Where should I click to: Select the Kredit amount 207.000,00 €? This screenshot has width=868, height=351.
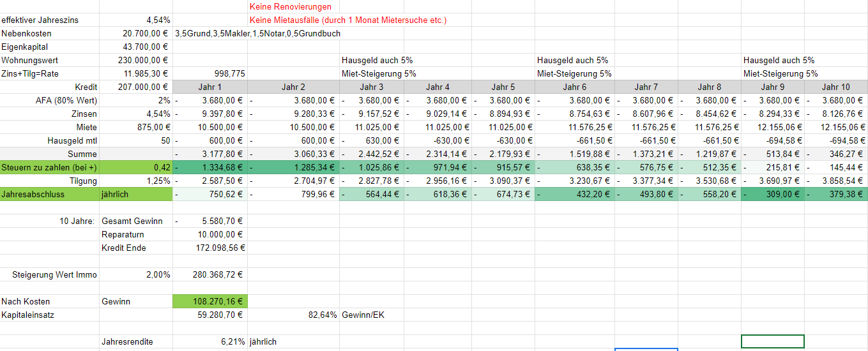coord(142,87)
